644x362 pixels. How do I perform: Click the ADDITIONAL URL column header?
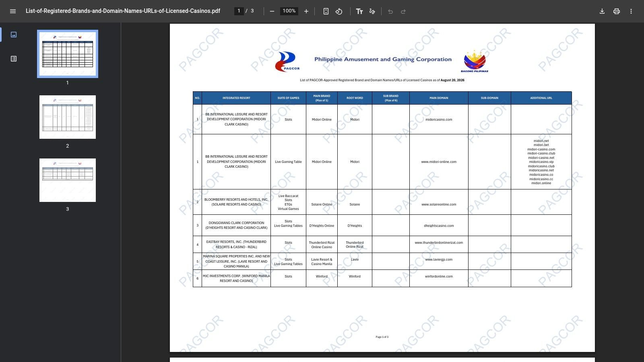[541, 98]
